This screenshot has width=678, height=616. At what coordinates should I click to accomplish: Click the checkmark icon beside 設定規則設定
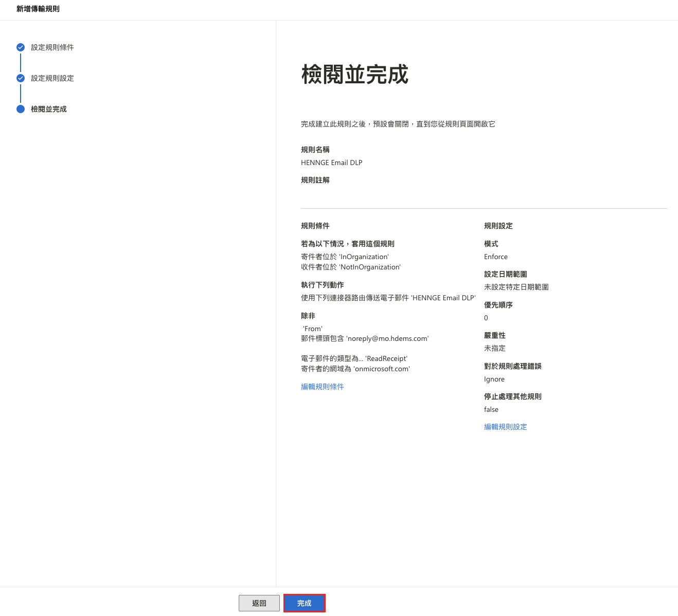(21, 78)
